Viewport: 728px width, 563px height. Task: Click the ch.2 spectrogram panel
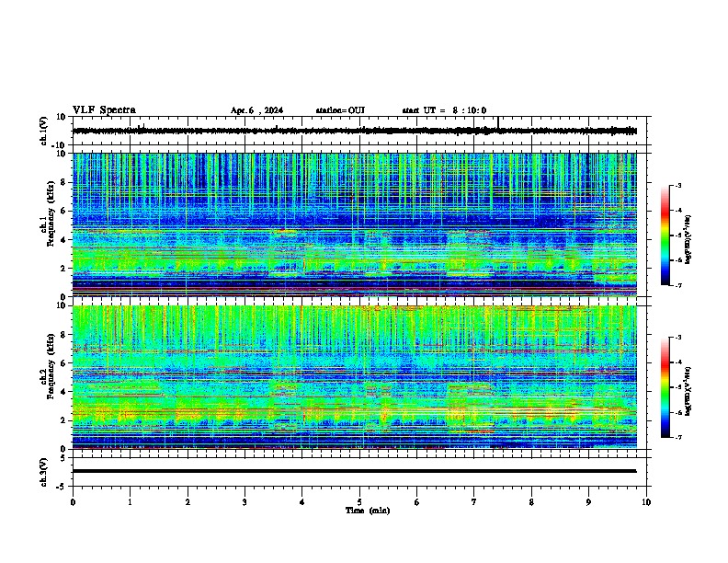pos(355,377)
